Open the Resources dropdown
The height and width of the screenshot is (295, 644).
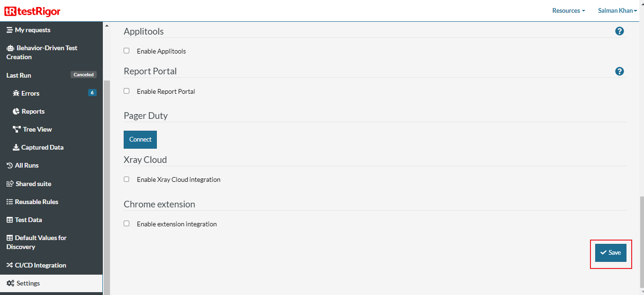[x=568, y=10]
